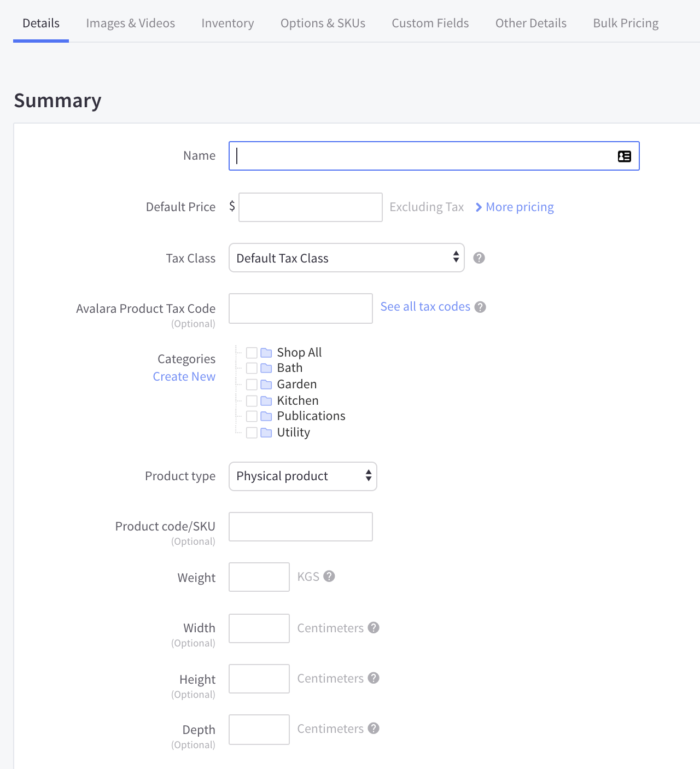Enable the Utility category checkbox
The height and width of the screenshot is (769, 700).
tap(252, 433)
